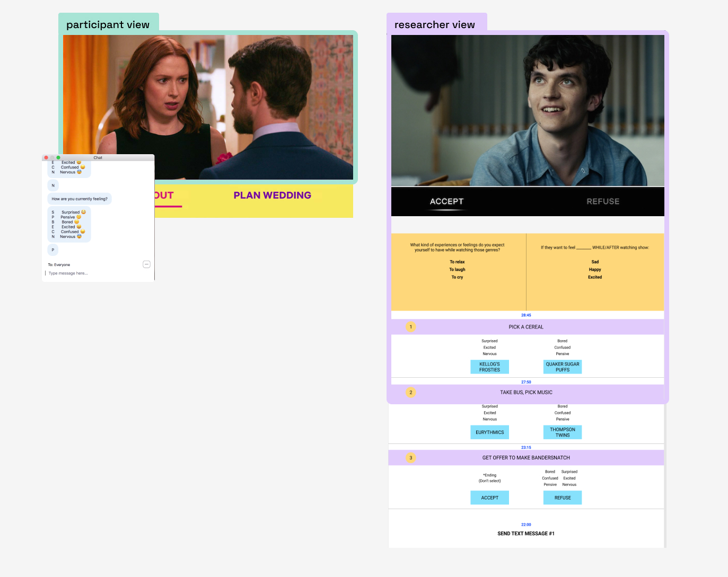Click the single 'N' chat reply bubble
The width and height of the screenshot is (728, 577).
53,185
